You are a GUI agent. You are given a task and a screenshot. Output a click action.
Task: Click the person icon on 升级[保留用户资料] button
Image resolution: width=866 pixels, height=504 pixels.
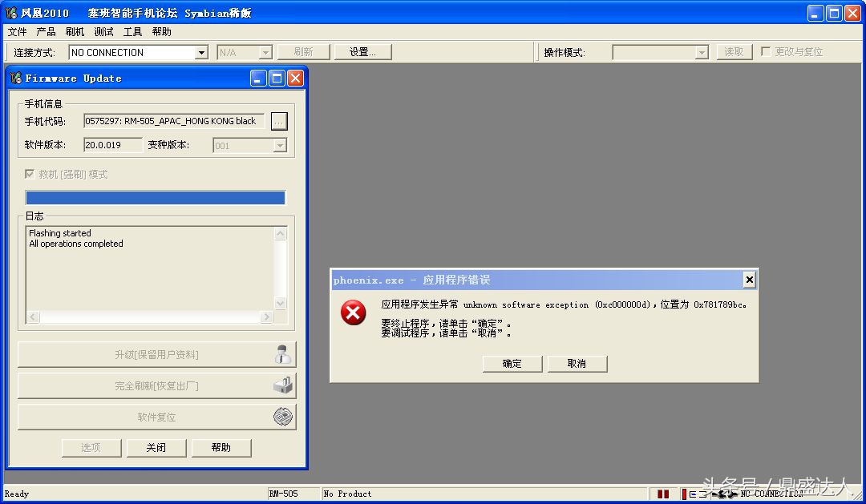pyautogui.click(x=282, y=353)
